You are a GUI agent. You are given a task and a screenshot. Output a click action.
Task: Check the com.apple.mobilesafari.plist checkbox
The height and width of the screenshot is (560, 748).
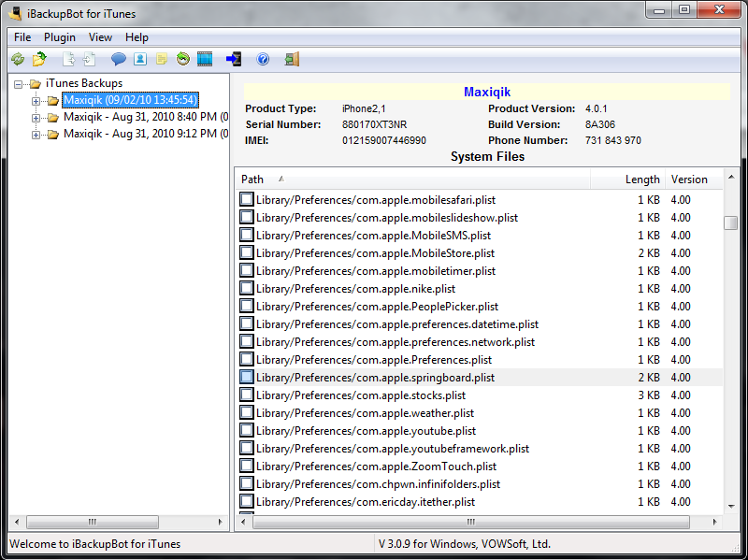(x=246, y=199)
